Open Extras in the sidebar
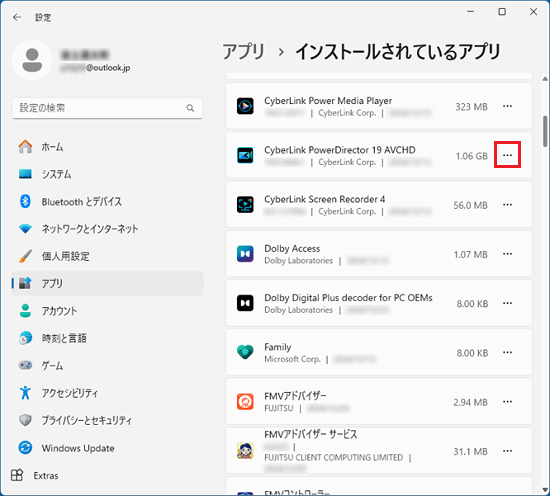The height and width of the screenshot is (496, 550). (x=34, y=475)
